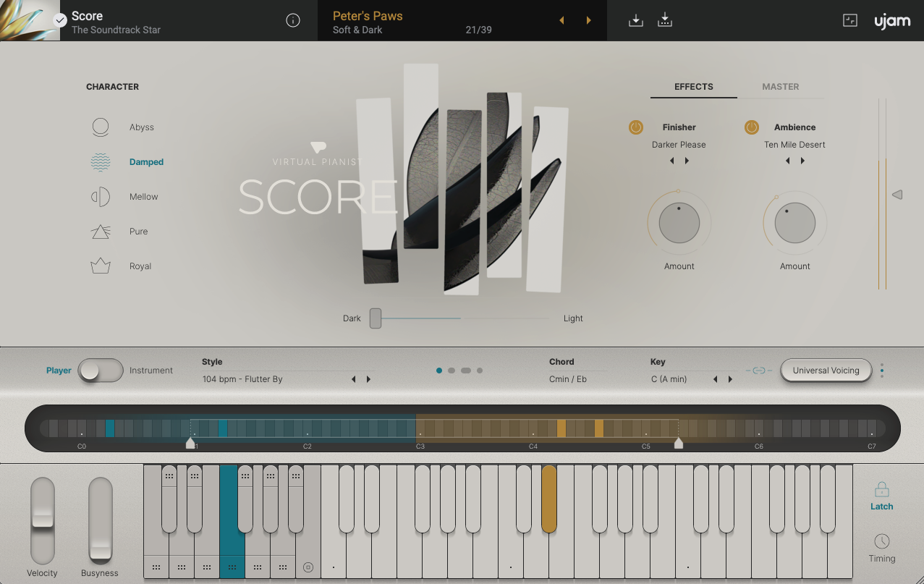Select the previous Finisher preset
Viewport: 924px width, 584px height.
[x=671, y=161]
